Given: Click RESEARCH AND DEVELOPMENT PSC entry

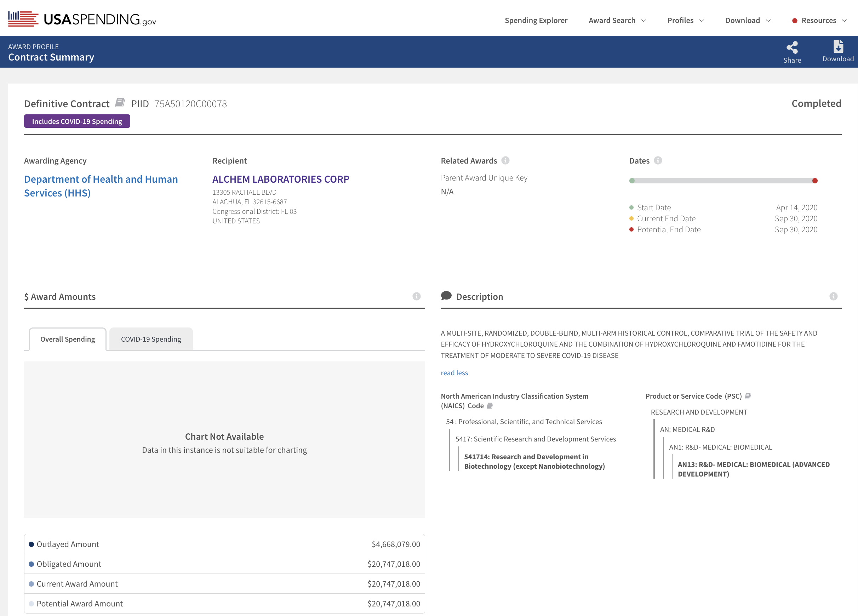Looking at the screenshot, I should pyautogui.click(x=699, y=412).
